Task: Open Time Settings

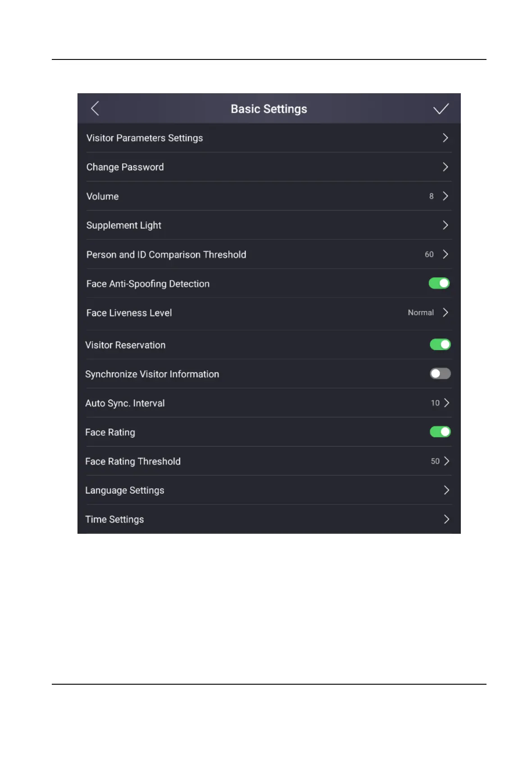Action: (x=115, y=519)
